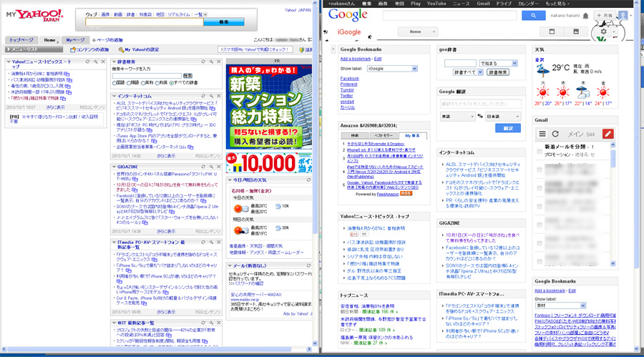Click +ページの追加 link in My Yahoo
Image resolution: width=644 pixels, height=357 pixels.
click(x=107, y=40)
